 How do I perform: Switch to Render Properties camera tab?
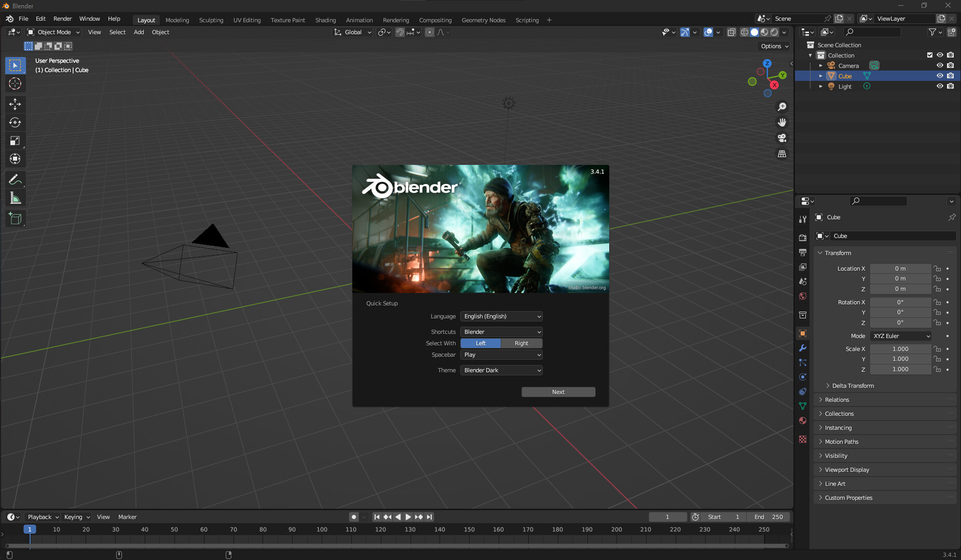(803, 237)
